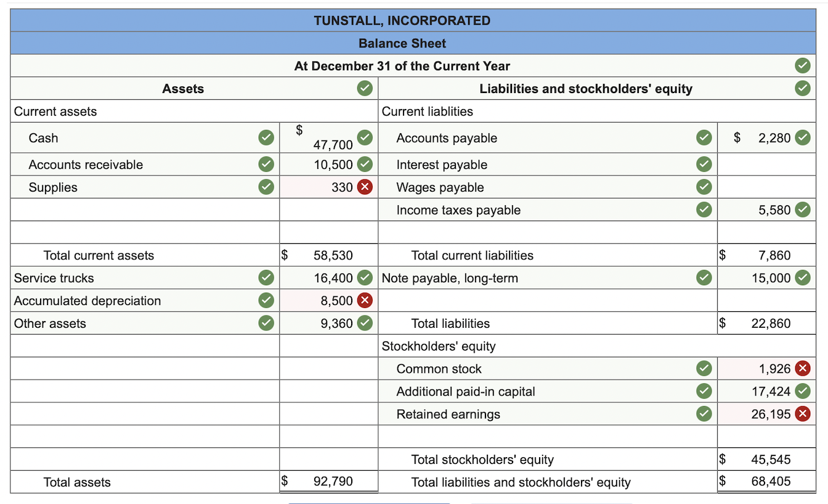The width and height of the screenshot is (828, 504).
Task: Click the Accounts receivable account label
Action: [86, 165]
